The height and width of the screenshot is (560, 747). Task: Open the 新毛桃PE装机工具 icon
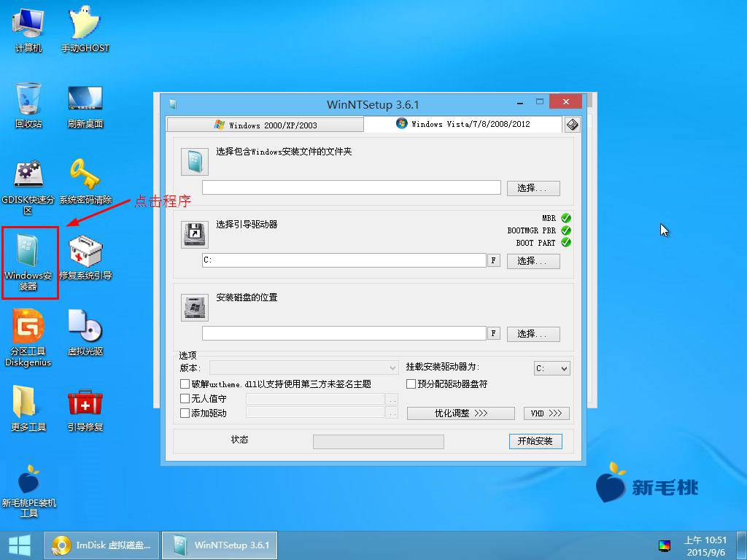click(x=28, y=491)
